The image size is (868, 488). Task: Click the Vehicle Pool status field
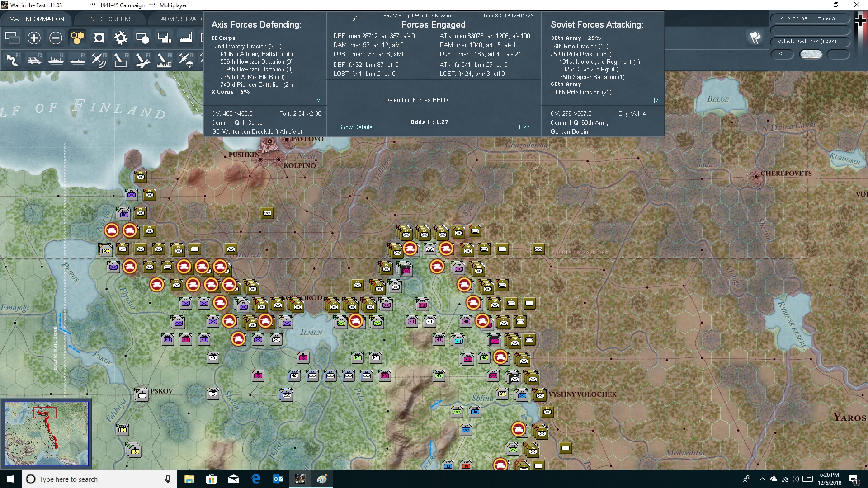coord(810,41)
